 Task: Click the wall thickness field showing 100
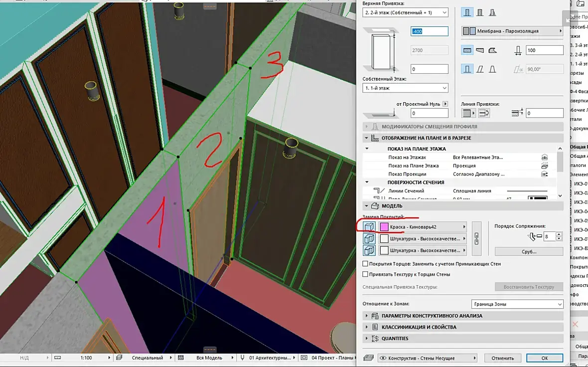[545, 50]
